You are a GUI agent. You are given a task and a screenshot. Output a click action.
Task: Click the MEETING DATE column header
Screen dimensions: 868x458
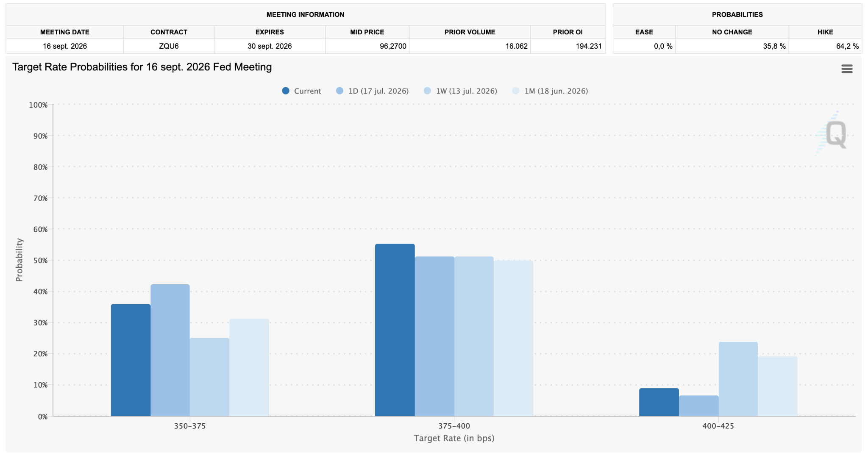[65, 32]
